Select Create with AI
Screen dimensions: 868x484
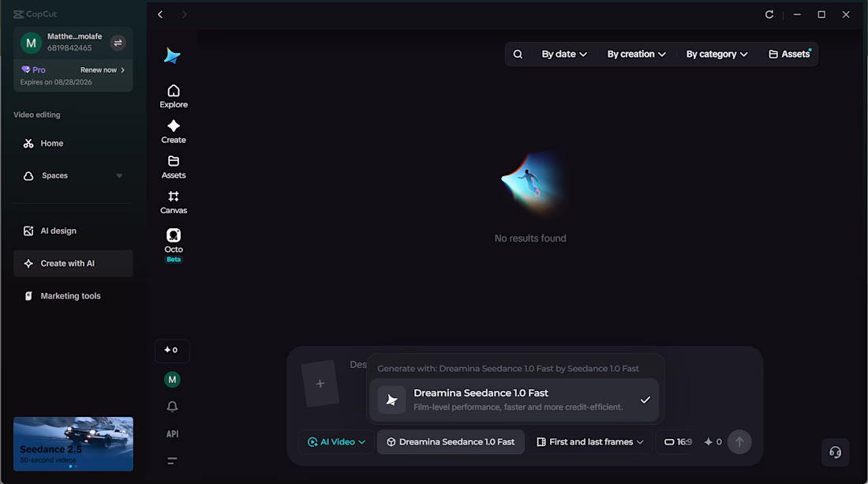[73, 264]
